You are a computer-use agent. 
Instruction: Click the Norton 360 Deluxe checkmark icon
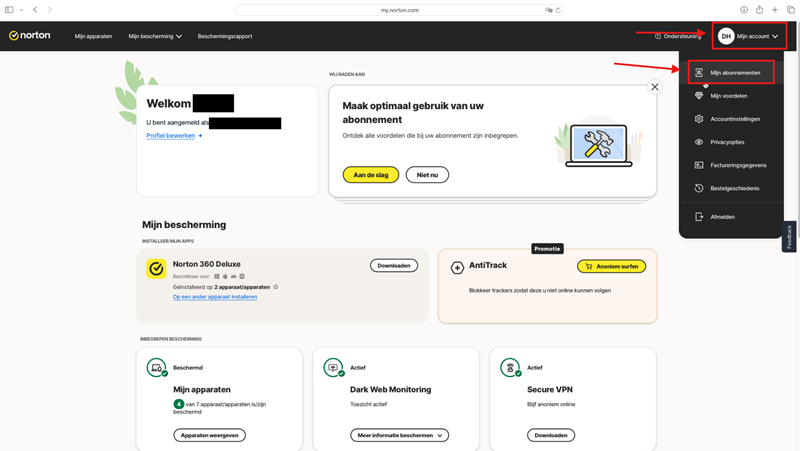tap(156, 268)
